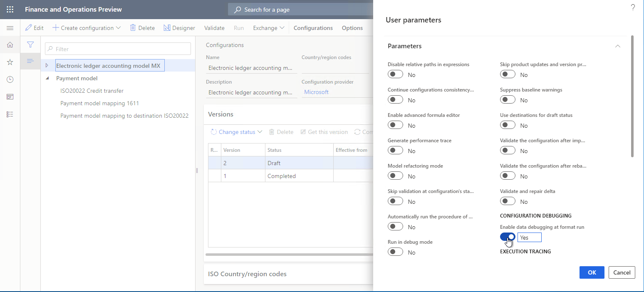The image size is (644, 292).
Task: Enable the Run in debug mode toggle
Action: point(395,251)
